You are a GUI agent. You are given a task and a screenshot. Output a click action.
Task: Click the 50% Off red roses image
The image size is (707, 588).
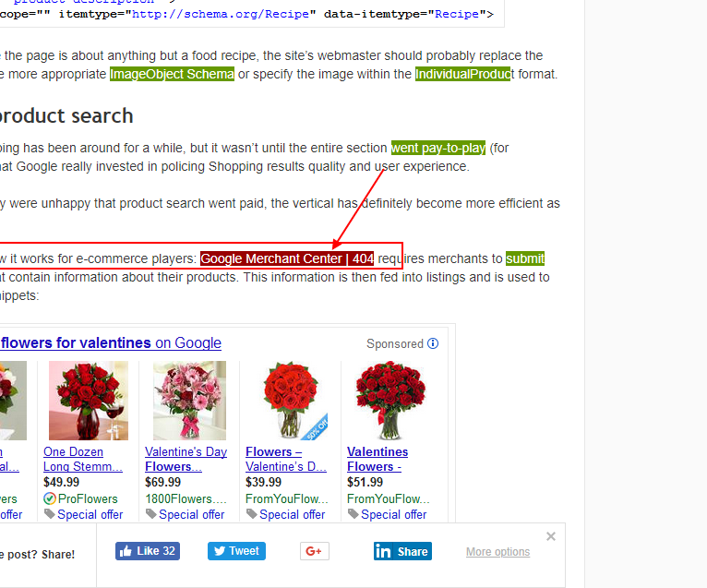[290, 401]
